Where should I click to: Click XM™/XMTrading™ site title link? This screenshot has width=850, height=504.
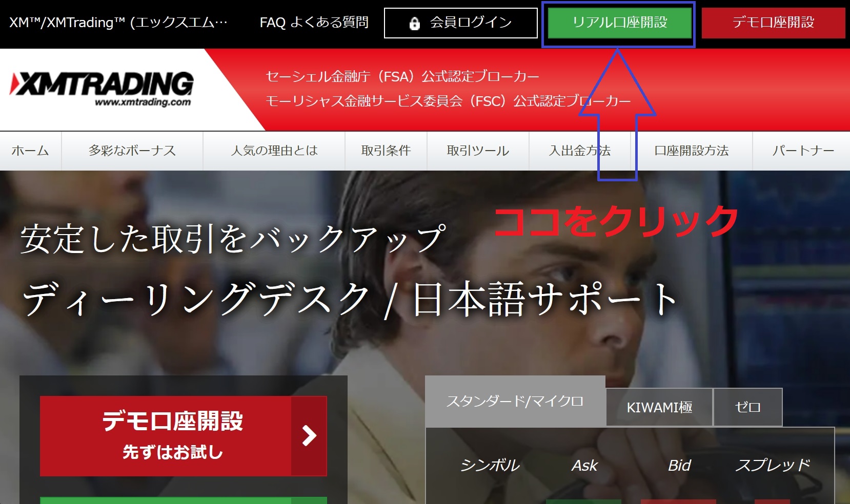(x=118, y=23)
